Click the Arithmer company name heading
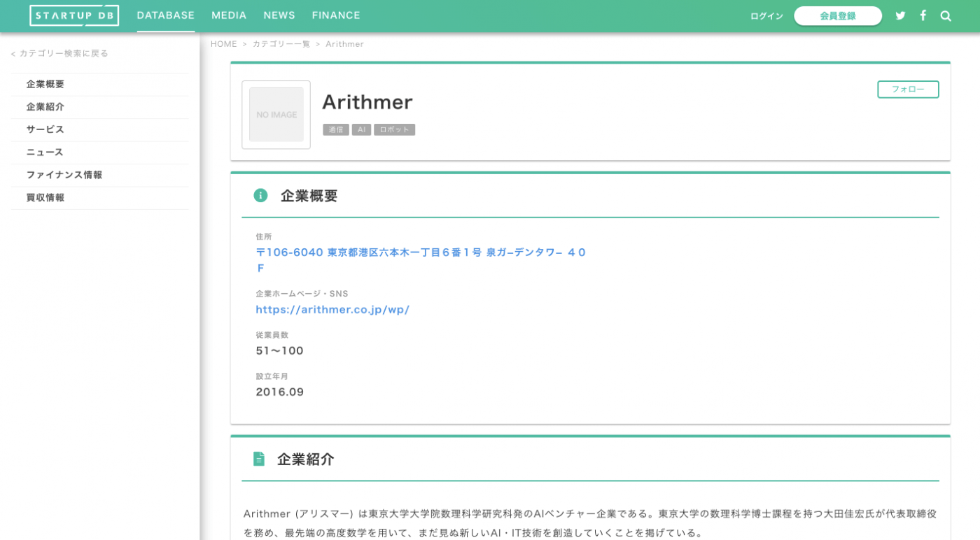Image resolution: width=980 pixels, height=540 pixels. coord(367,102)
